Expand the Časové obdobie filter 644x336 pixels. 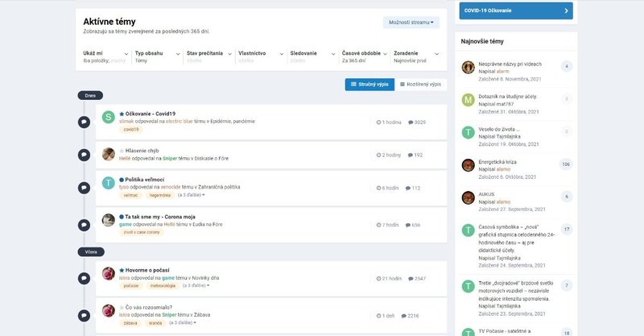click(x=363, y=56)
